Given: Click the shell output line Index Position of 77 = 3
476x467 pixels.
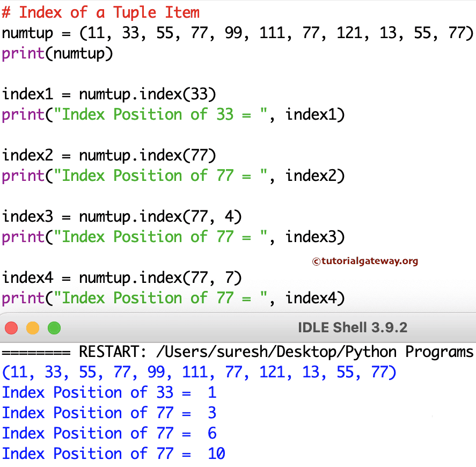Looking at the screenshot, I should tap(107, 413).
